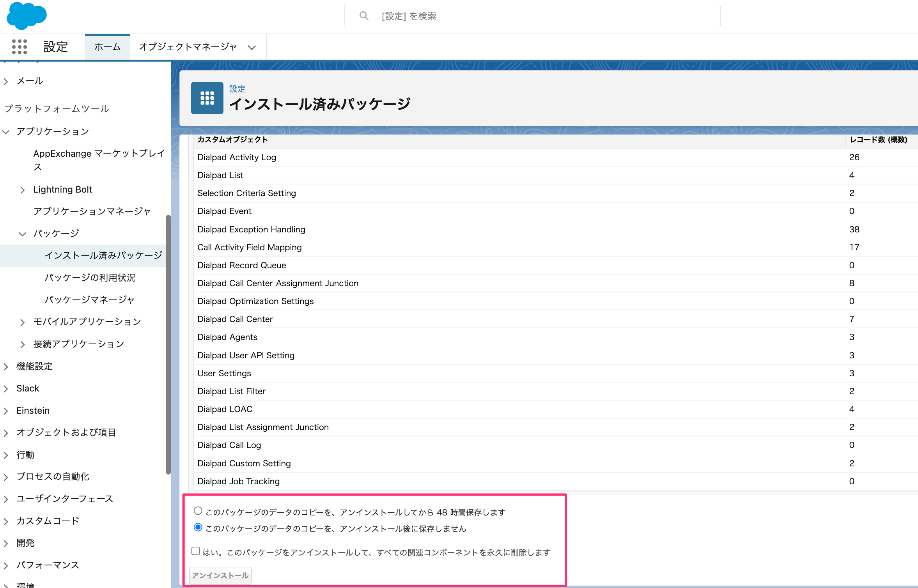Collapse the アプリケーション section chevron
918x588 pixels.
(6, 132)
